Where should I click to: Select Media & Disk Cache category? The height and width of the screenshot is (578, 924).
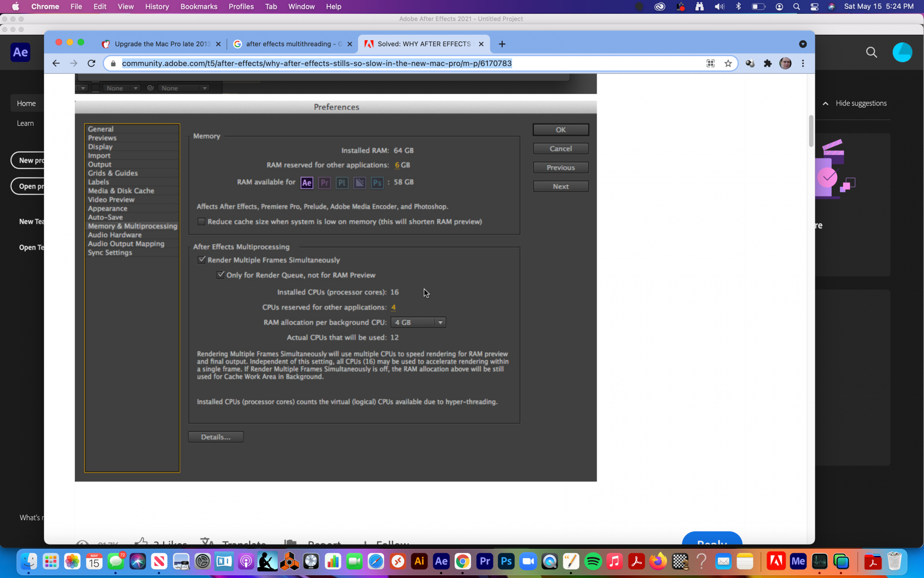tap(132, 191)
